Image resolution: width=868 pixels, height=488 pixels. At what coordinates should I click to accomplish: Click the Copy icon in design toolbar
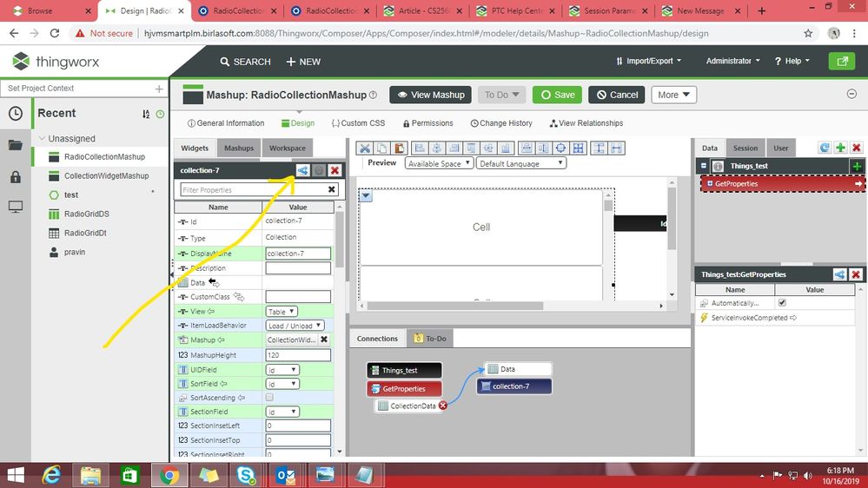pos(382,148)
